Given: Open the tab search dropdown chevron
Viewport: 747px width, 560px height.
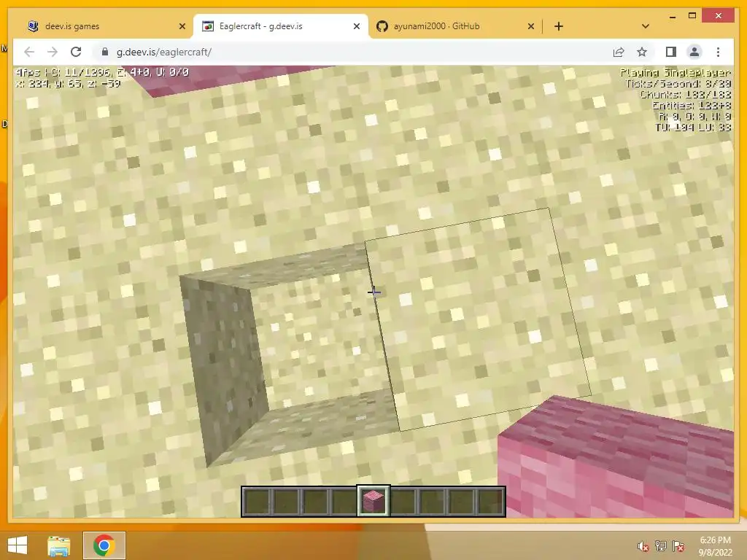Looking at the screenshot, I should coord(646,27).
